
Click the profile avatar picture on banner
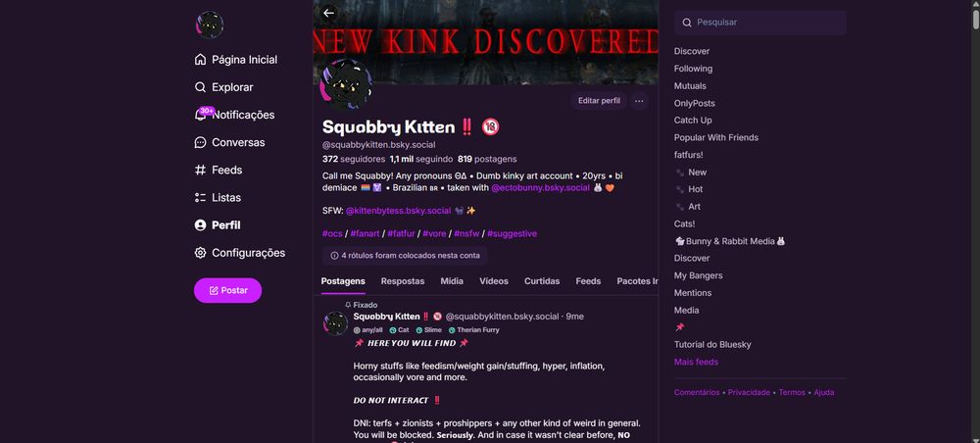coord(346,85)
